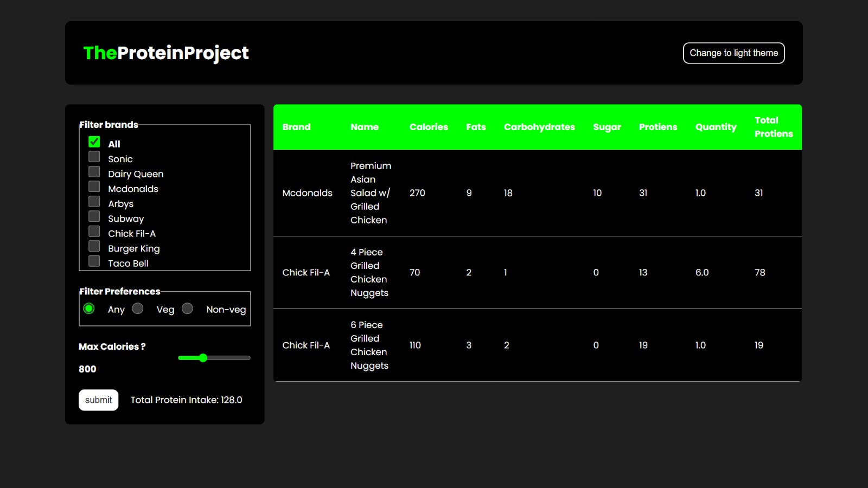This screenshot has width=868, height=488.
Task: Click the TheProteinProject logo title
Action: coord(166,53)
